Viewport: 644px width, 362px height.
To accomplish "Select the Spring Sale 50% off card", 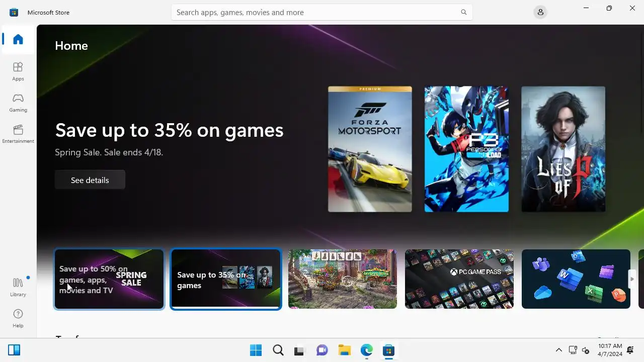I will pos(109,279).
